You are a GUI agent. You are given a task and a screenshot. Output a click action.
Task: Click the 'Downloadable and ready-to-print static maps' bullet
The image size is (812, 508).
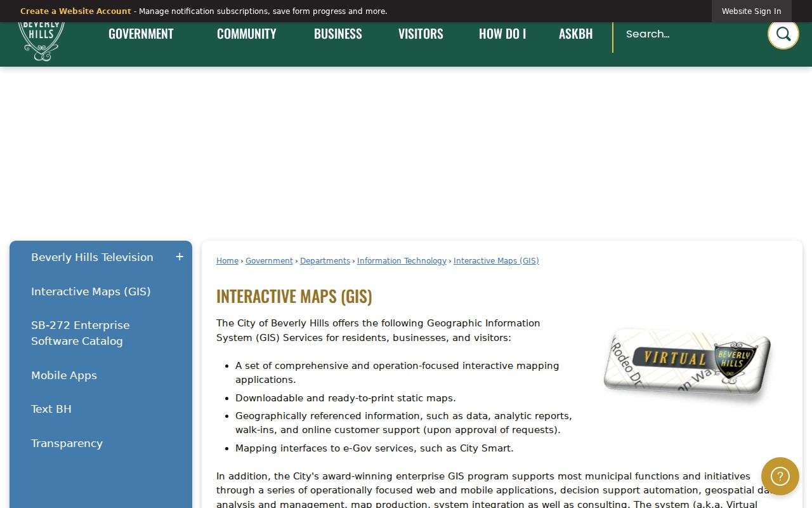346,398
